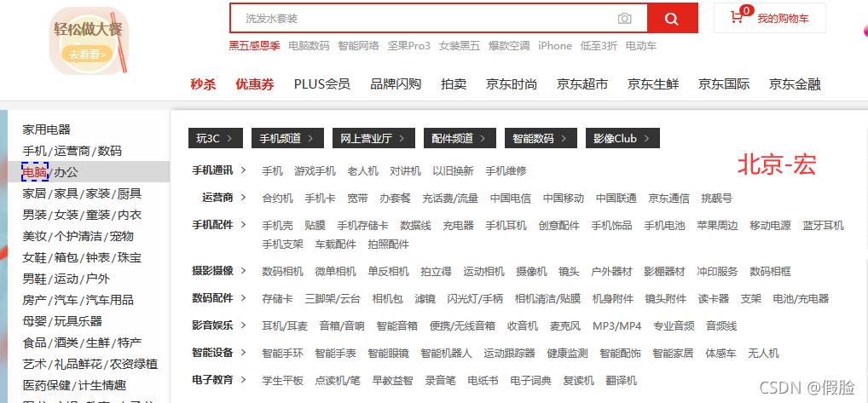Click the 去看看 button on promo

click(x=88, y=55)
